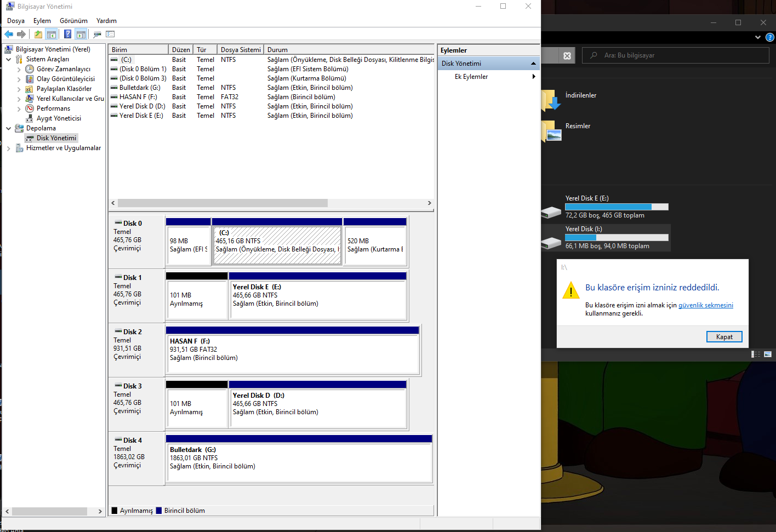This screenshot has width=776, height=532.
Task: Expand the Paylaşılan Klasörler node
Action: pos(19,89)
